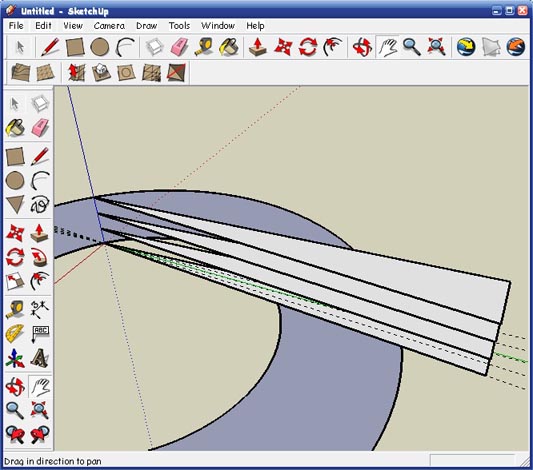Select the Stamp sandbox tool
Viewport: 533px width, 470px height.
pyautogui.click(x=101, y=72)
